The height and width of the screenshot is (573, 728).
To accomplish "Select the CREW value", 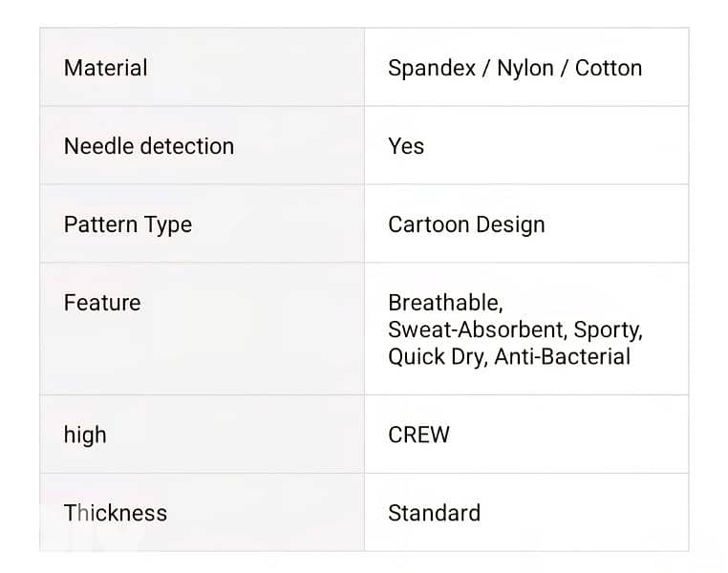I will (418, 435).
